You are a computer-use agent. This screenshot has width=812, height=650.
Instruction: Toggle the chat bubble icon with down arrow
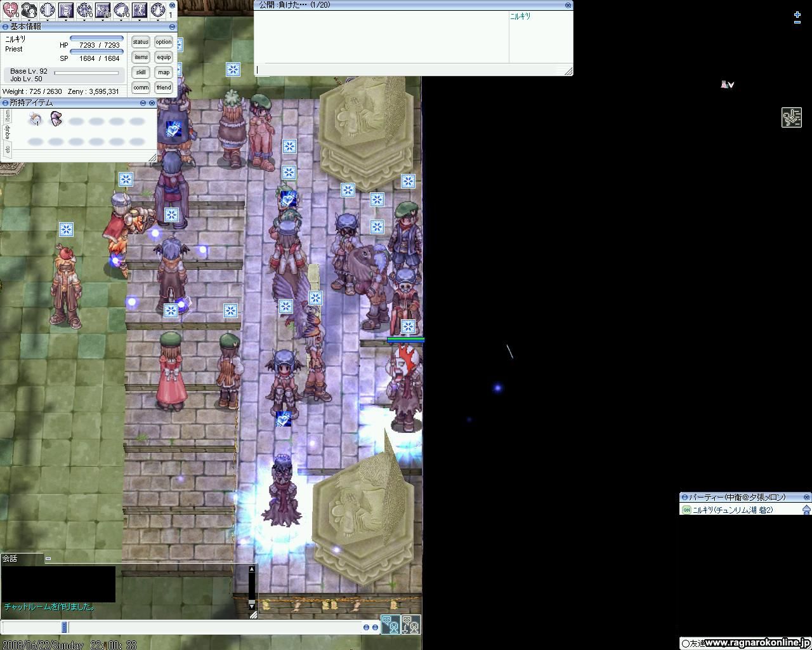[411, 625]
